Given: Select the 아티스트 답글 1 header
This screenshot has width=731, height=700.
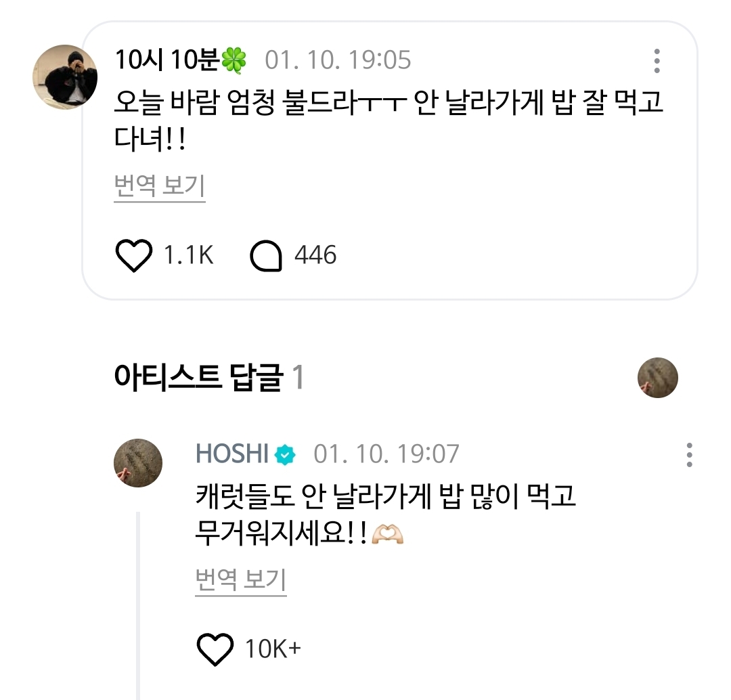Looking at the screenshot, I should point(209,378).
